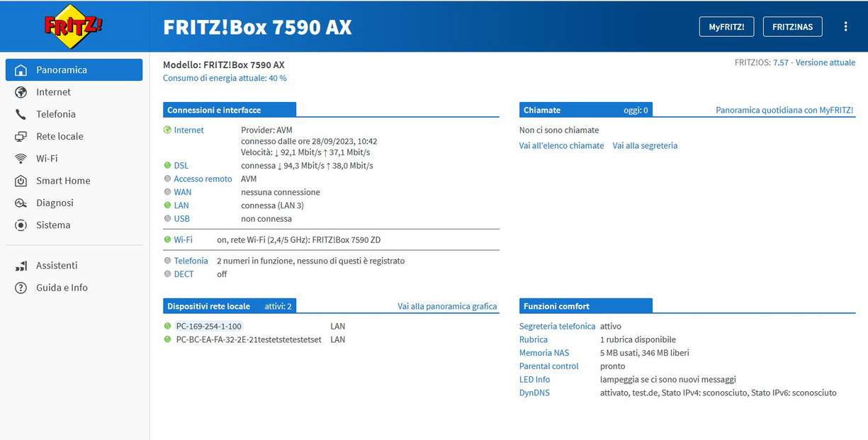Click the Funzioni comfort section header

pos(585,306)
